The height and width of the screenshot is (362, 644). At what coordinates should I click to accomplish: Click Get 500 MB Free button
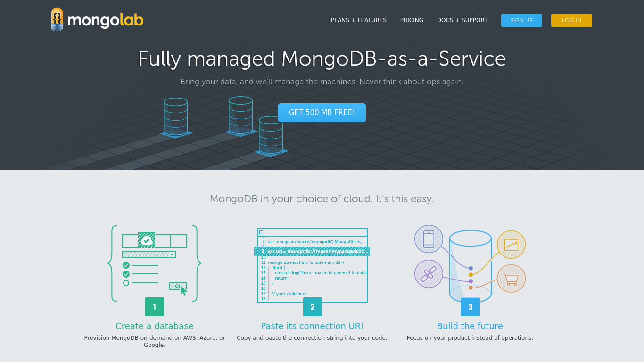tap(322, 113)
